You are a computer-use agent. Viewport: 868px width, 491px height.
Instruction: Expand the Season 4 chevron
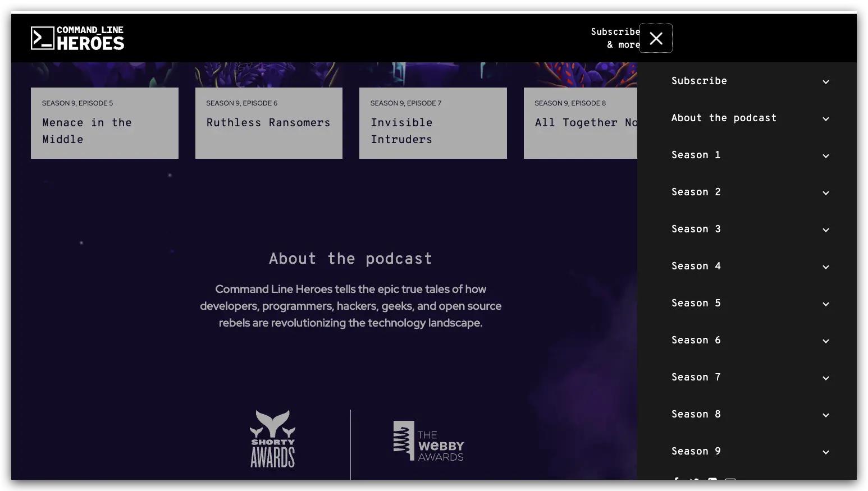(x=826, y=267)
